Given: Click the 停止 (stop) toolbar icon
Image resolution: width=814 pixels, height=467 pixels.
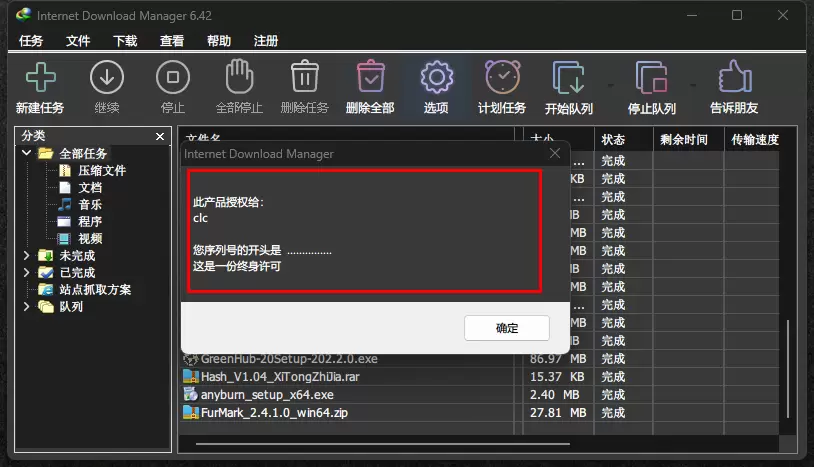Looking at the screenshot, I should pos(172,78).
